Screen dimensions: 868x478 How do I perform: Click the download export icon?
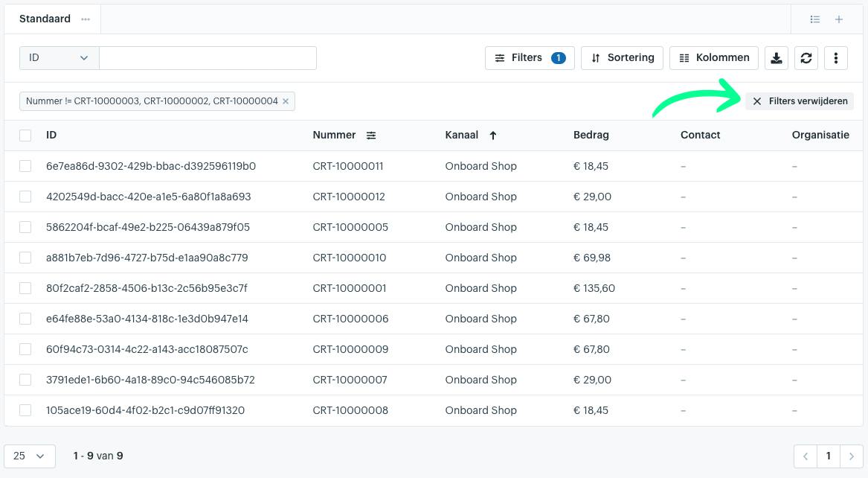(x=776, y=57)
